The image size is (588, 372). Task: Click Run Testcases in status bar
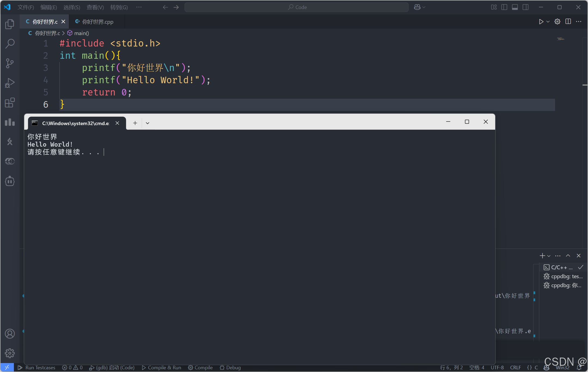[x=36, y=367]
